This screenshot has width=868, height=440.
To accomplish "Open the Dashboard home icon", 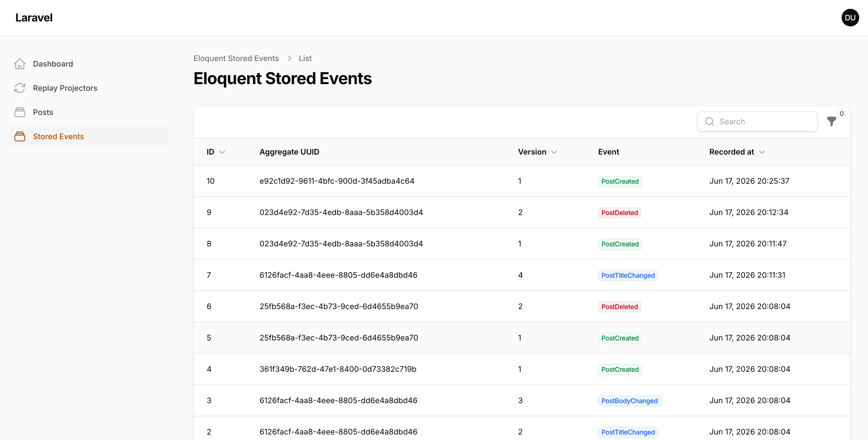I will pos(20,64).
